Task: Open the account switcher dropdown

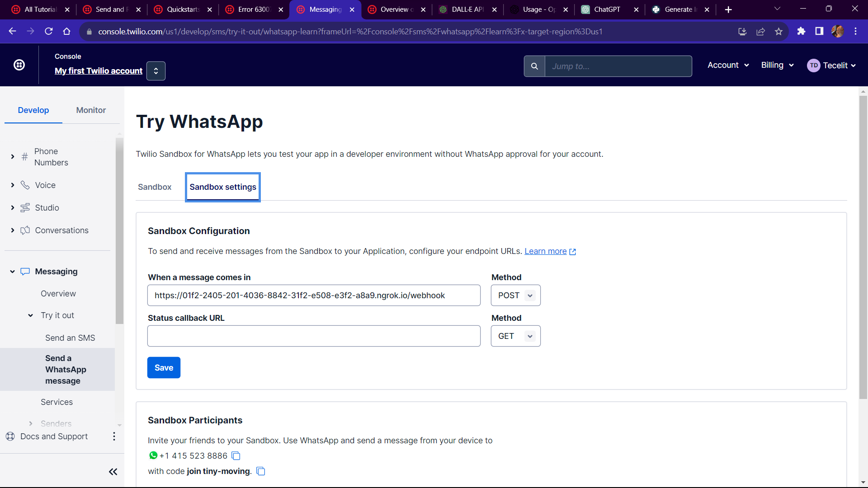Action: (x=156, y=71)
